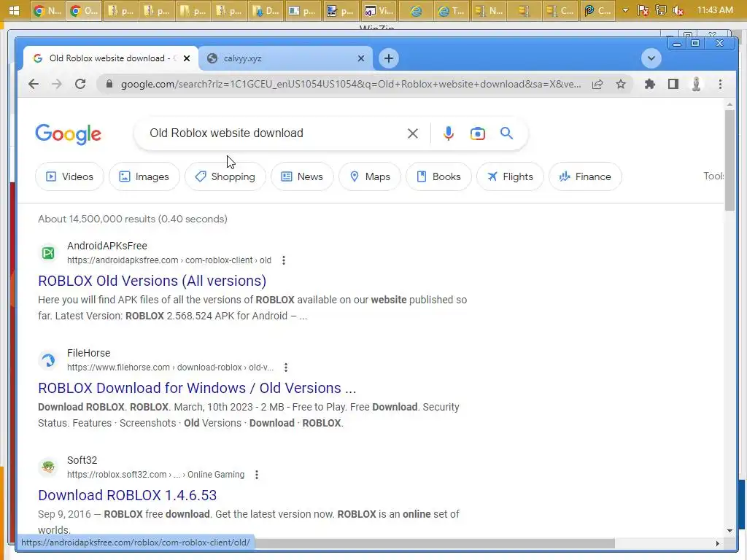The image size is (747, 560).
Task: Click the muted volume tray icon
Action: click(x=678, y=10)
